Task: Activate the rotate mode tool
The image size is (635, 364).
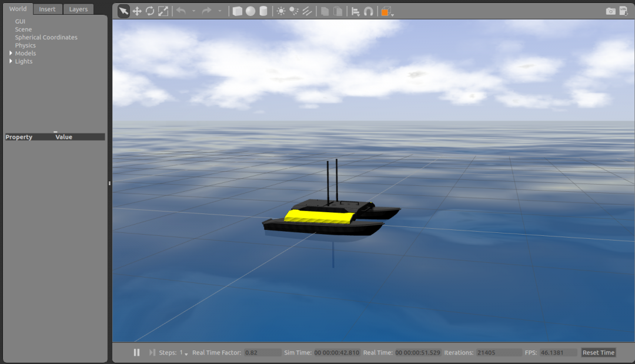Action: click(150, 11)
